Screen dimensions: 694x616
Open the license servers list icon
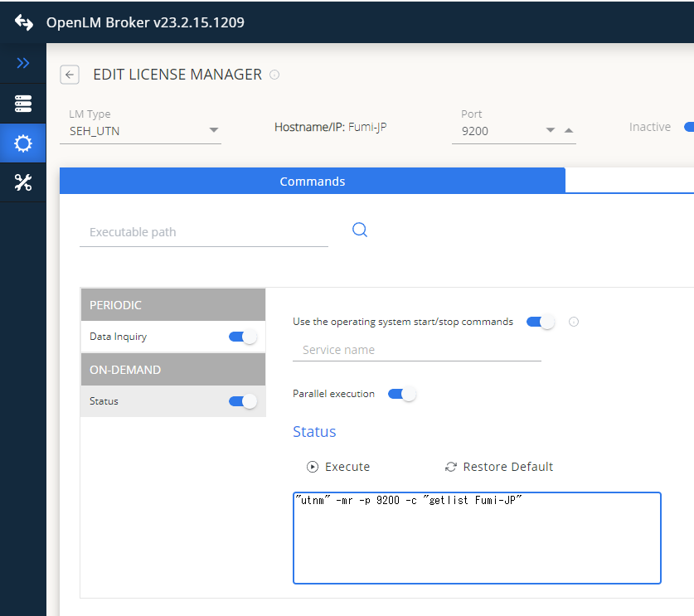(x=23, y=104)
